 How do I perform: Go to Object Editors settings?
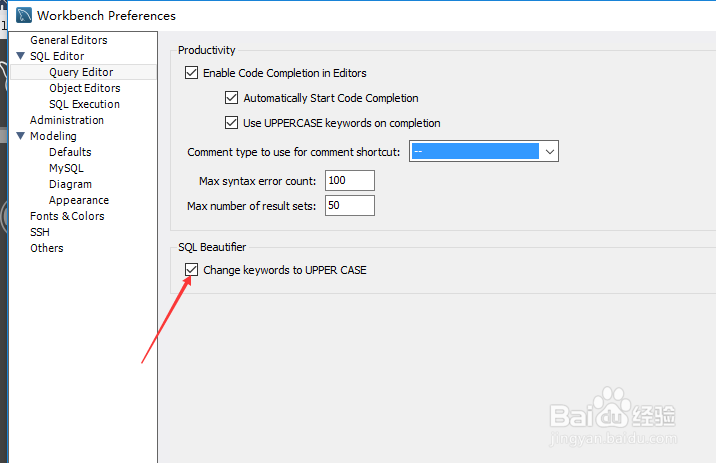[x=84, y=88]
